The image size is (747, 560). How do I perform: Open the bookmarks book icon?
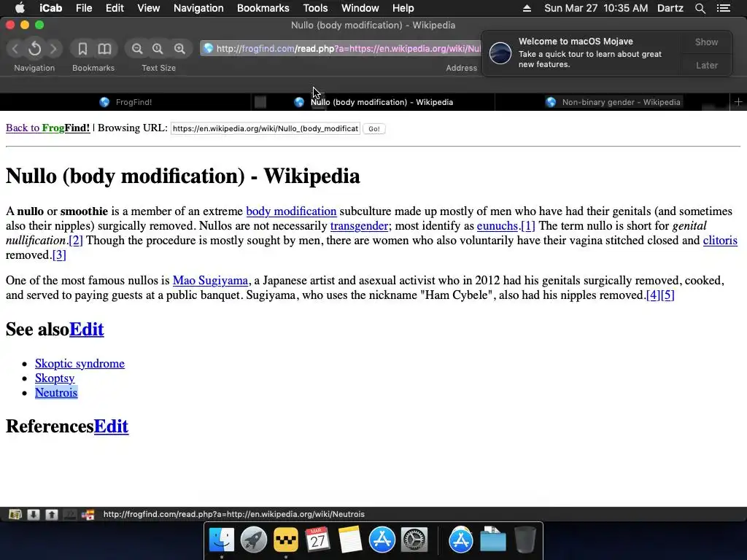(104, 49)
